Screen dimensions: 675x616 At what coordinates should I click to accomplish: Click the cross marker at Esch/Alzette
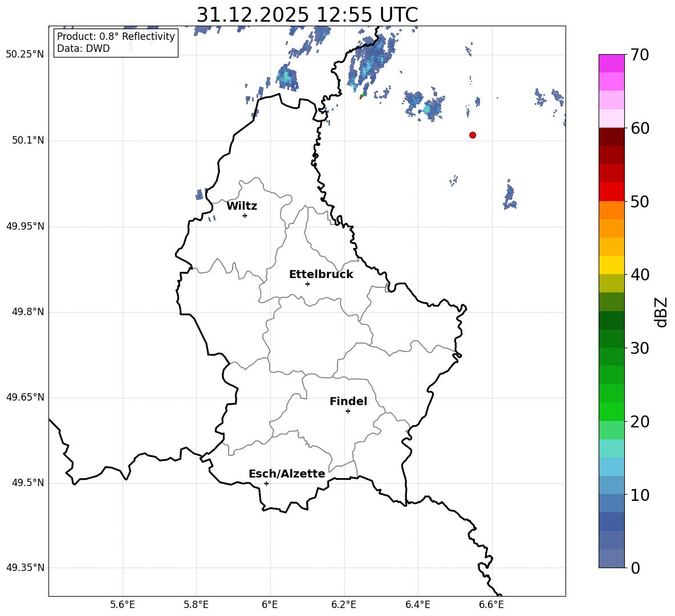point(266,483)
